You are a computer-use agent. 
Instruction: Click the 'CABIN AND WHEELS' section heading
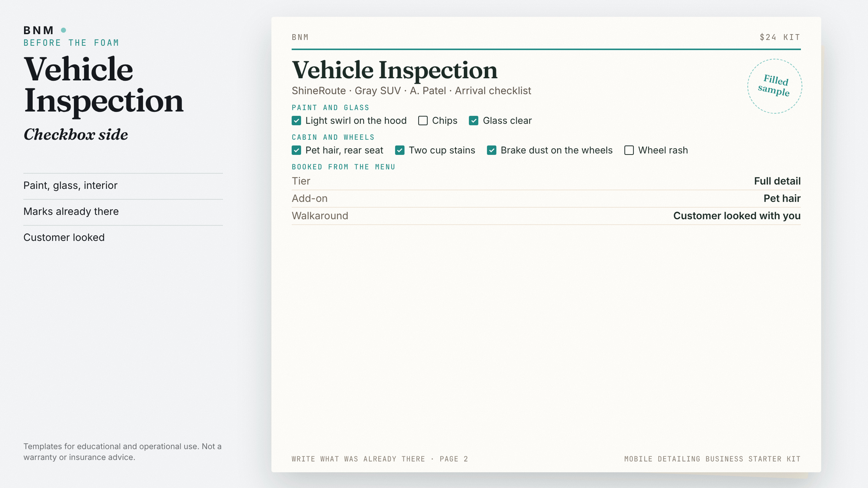(333, 137)
